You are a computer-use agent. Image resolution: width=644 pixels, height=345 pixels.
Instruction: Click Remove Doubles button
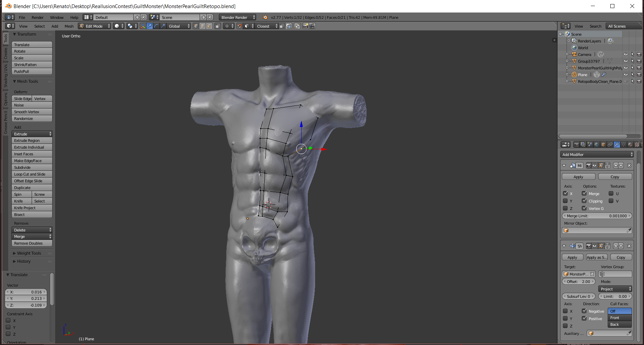point(32,243)
